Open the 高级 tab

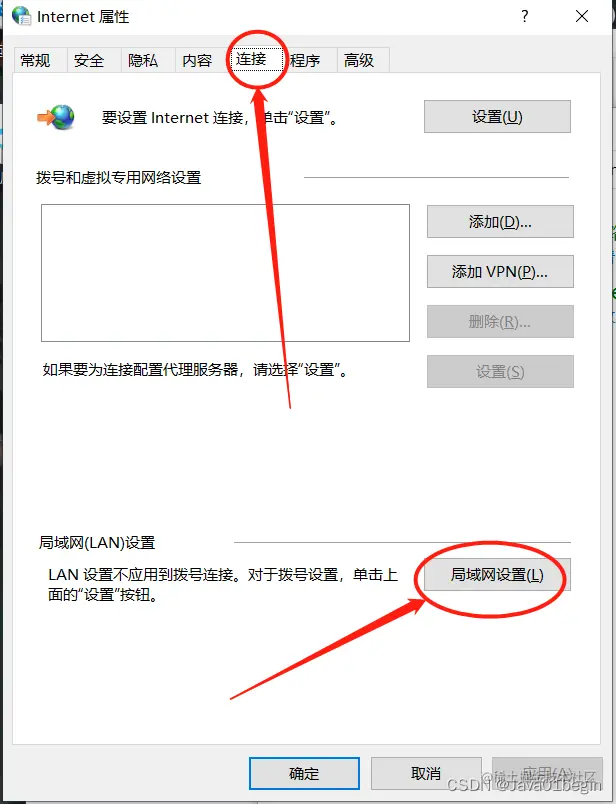359,61
